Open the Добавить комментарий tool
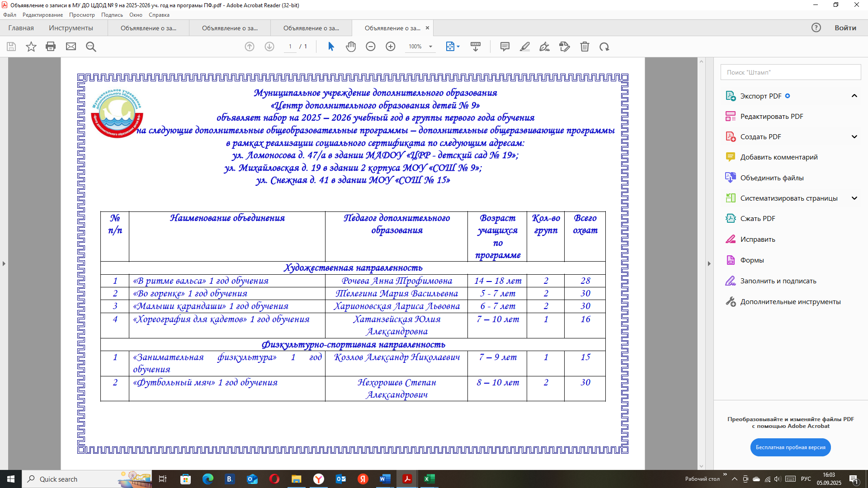 [x=772, y=157]
